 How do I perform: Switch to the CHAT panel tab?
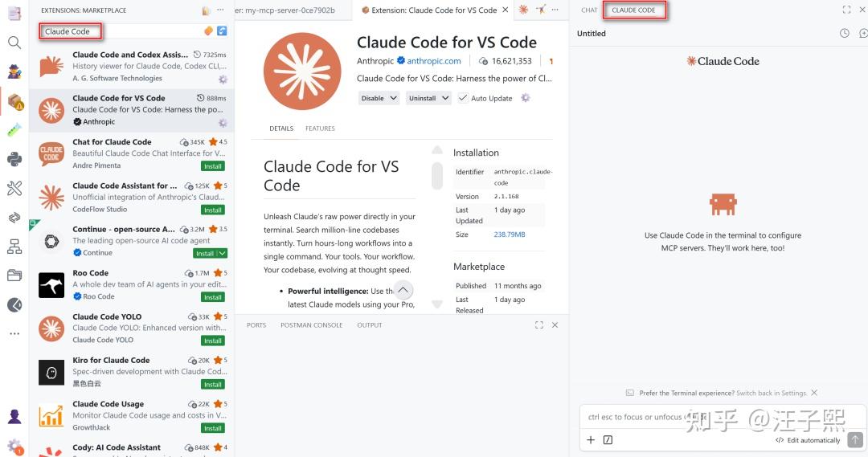point(589,10)
